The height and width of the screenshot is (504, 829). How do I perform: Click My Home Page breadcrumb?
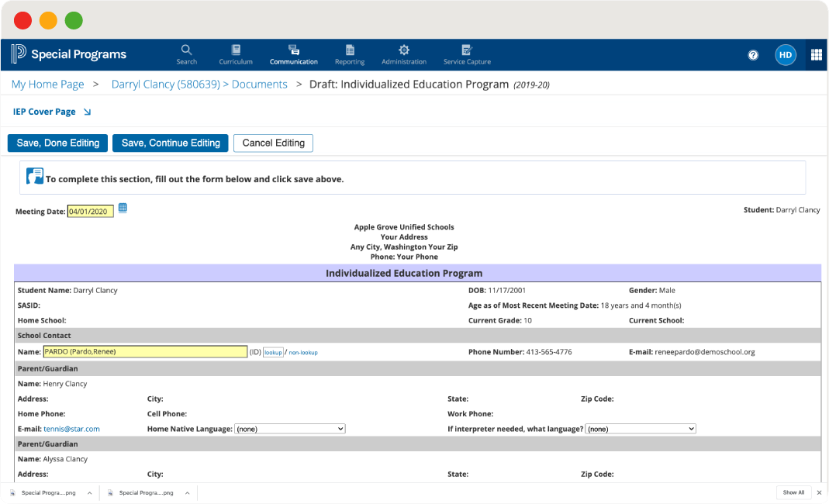pyautogui.click(x=47, y=84)
